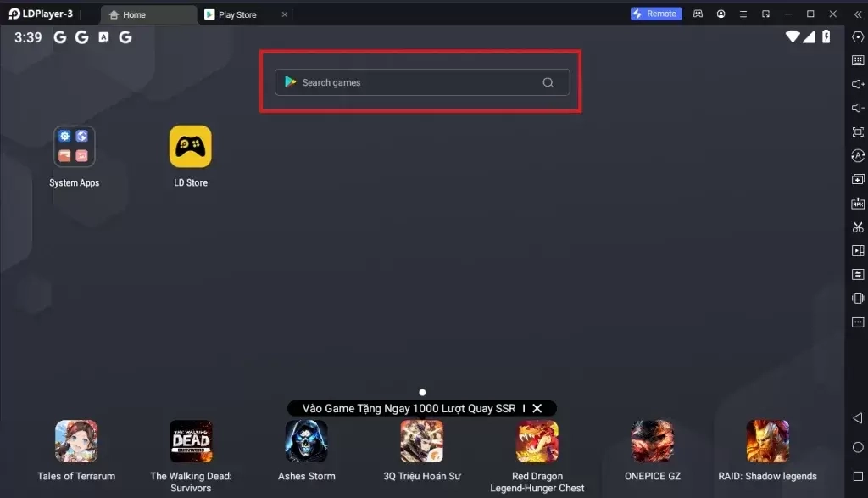Click the Vào Game Tặng Ngay banner text
Image resolution: width=868 pixels, height=498 pixels.
(409, 408)
